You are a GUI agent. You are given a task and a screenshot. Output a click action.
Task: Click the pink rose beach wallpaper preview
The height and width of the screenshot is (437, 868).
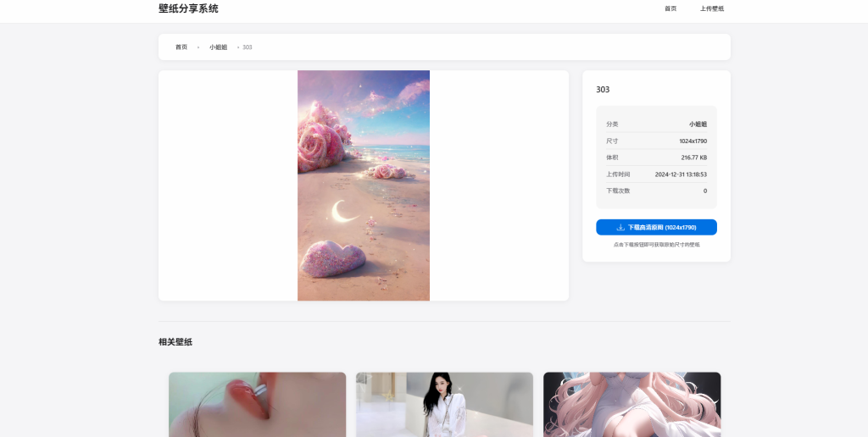364,185
